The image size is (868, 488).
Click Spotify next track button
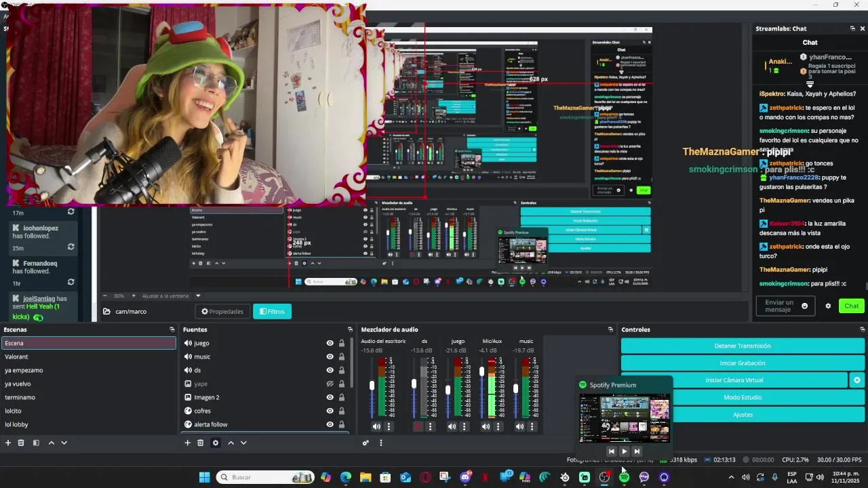point(637,451)
